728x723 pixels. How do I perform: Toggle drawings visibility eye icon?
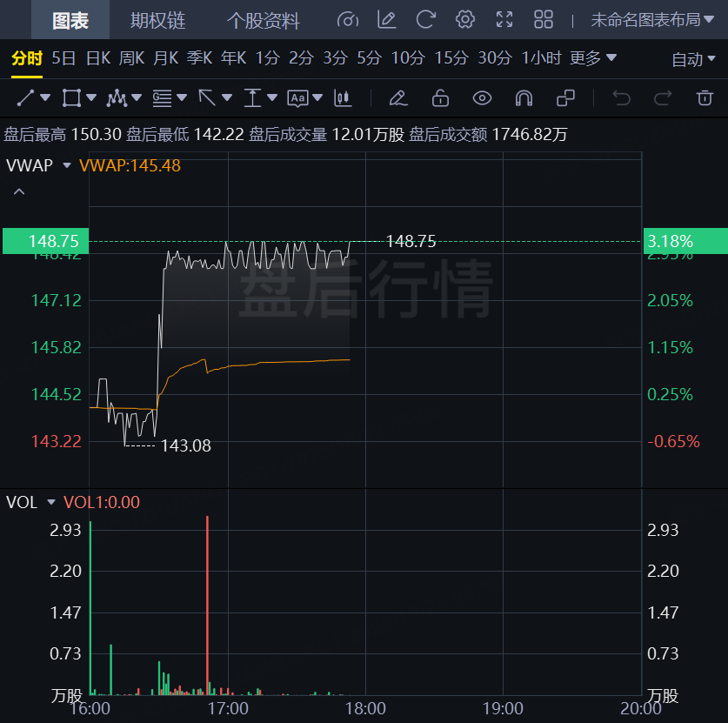pyautogui.click(x=482, y=97)
